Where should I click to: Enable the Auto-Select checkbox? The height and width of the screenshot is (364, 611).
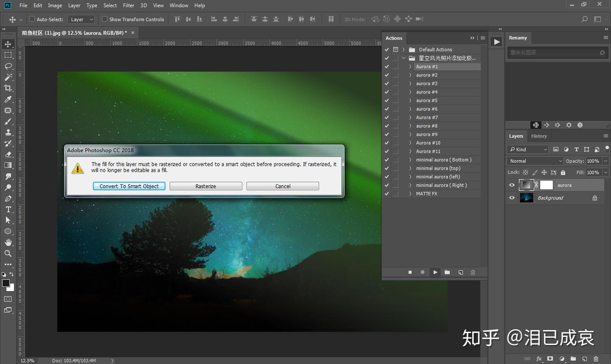coord(32,19)
